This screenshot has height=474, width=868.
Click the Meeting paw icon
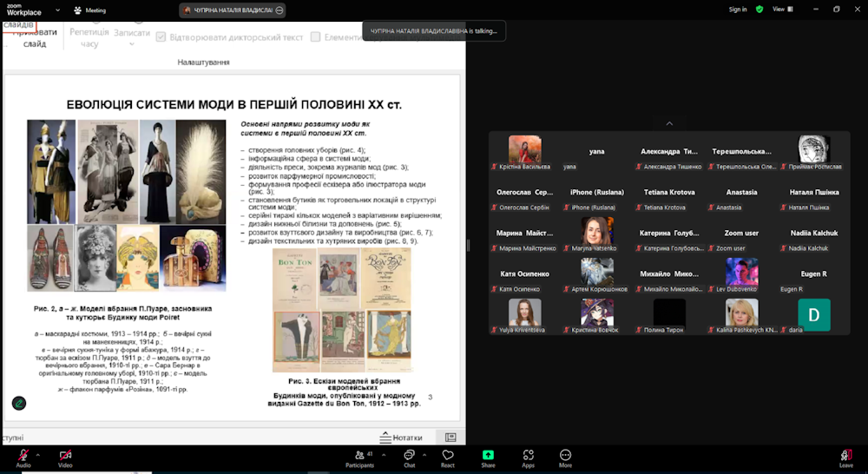pyautogui.click(x=77, y=10)
